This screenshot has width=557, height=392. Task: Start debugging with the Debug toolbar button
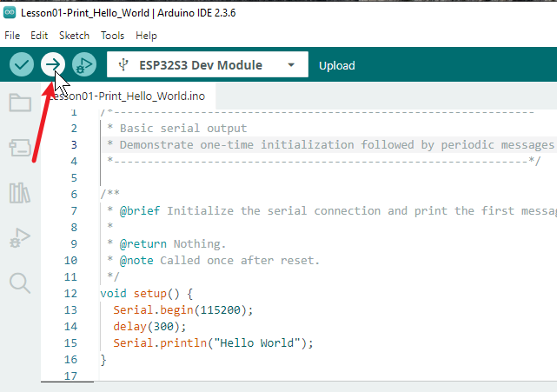pos(84,64)
